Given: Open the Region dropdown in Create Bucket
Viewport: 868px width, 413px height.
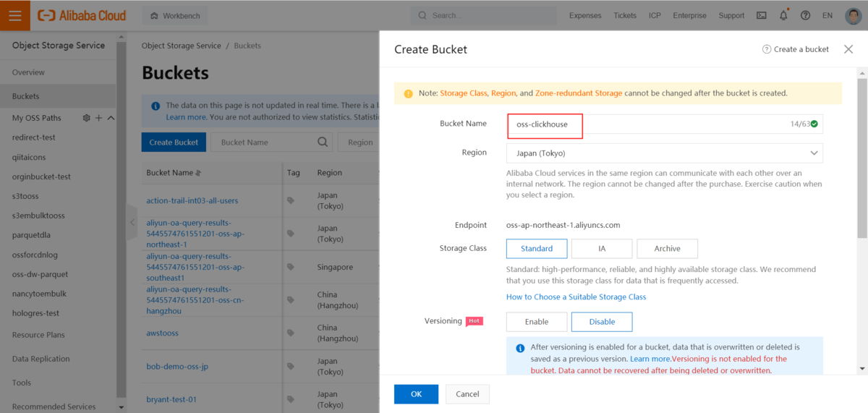Looking at the screenshot, I should pyautogui.click(x=665, y=153).
